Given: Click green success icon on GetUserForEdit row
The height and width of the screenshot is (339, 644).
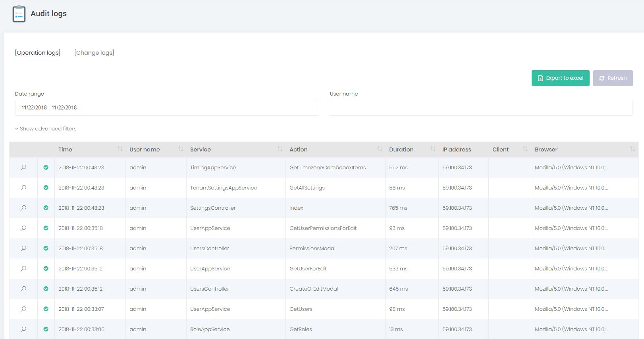Looking at the screenshot, I should 46,268.
